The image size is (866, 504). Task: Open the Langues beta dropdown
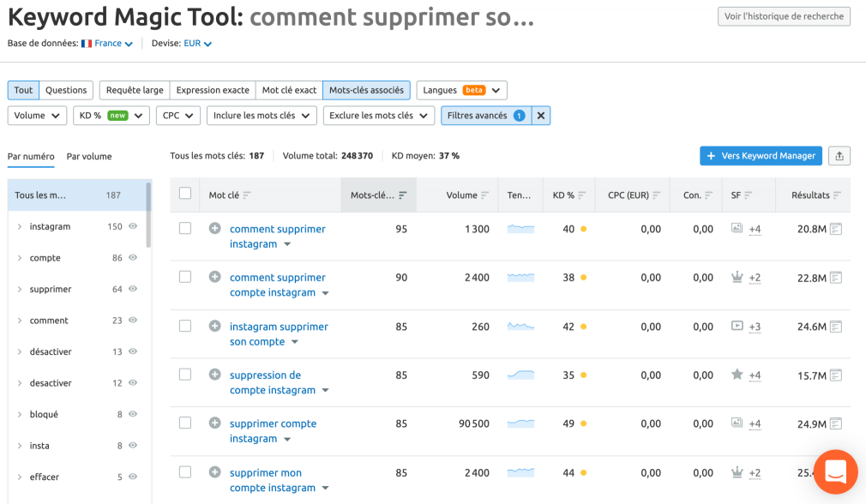tap(461, 90)
